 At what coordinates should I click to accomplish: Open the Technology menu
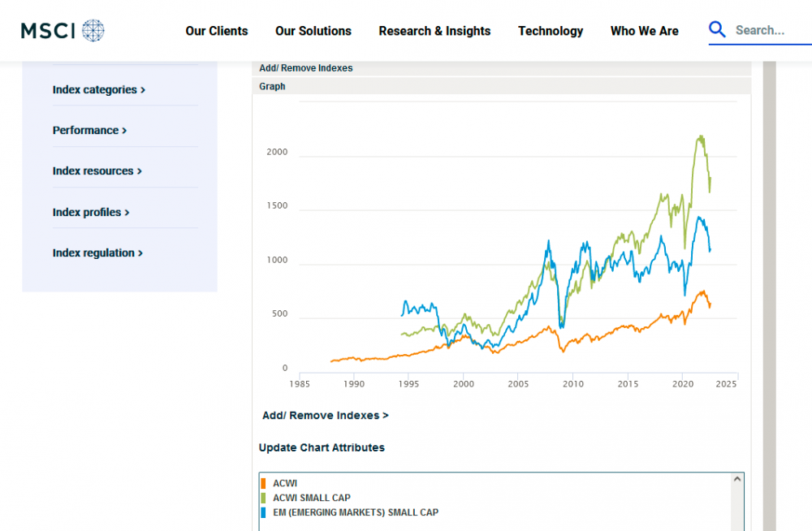pos(551,31)
